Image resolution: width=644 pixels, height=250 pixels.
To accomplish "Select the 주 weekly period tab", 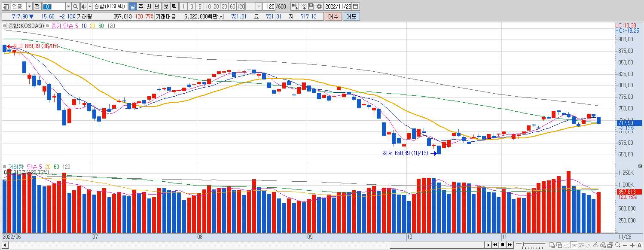I will 141,6.
